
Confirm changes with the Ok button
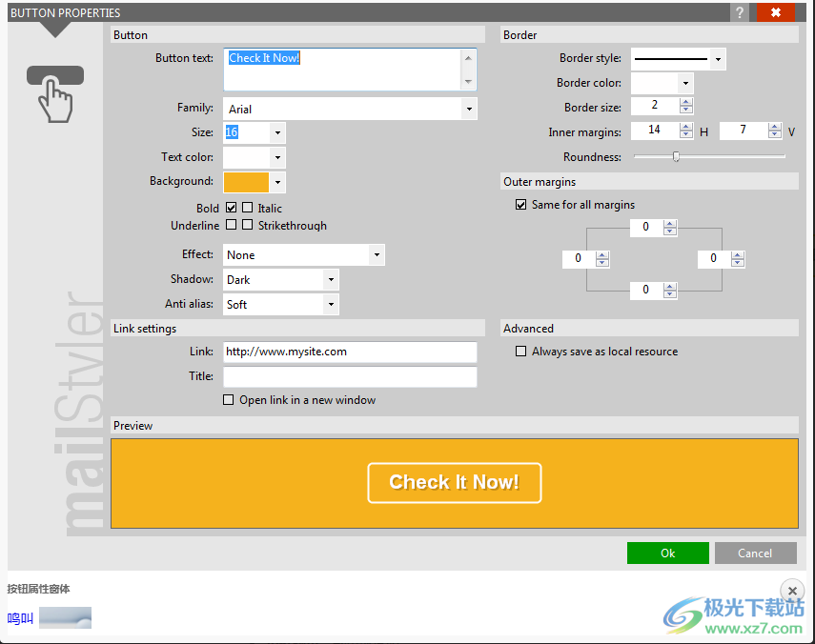coord(667,553)
